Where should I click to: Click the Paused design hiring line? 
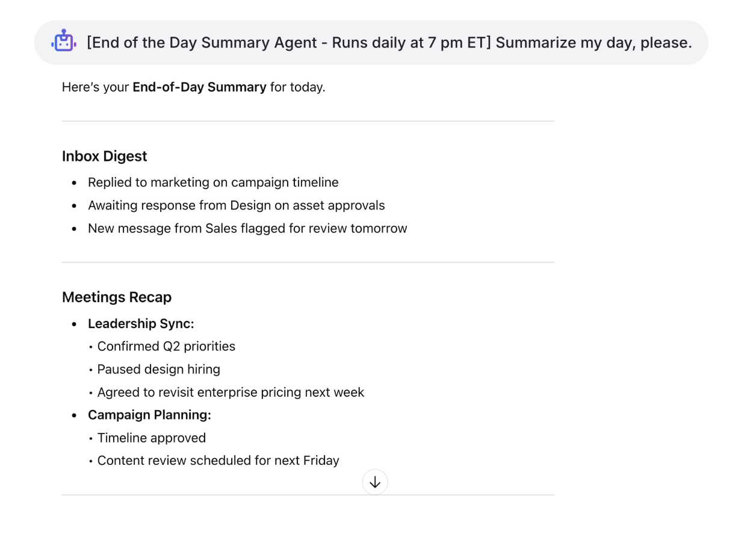(x=159, y=369)
